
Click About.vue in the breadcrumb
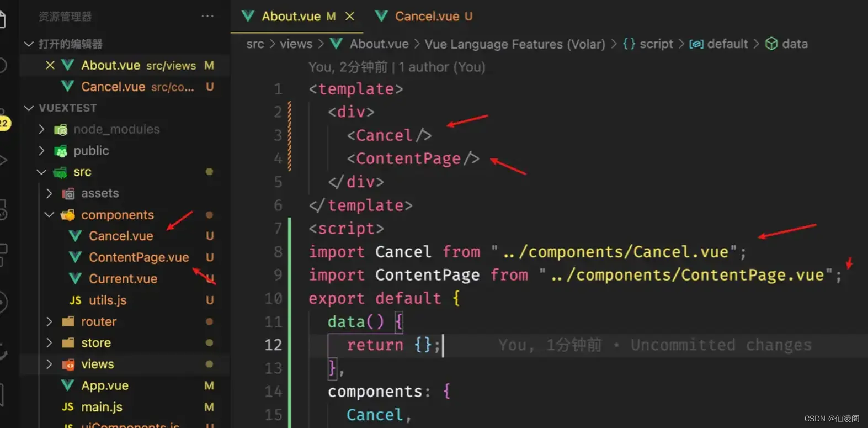click(x=379, y=44)
